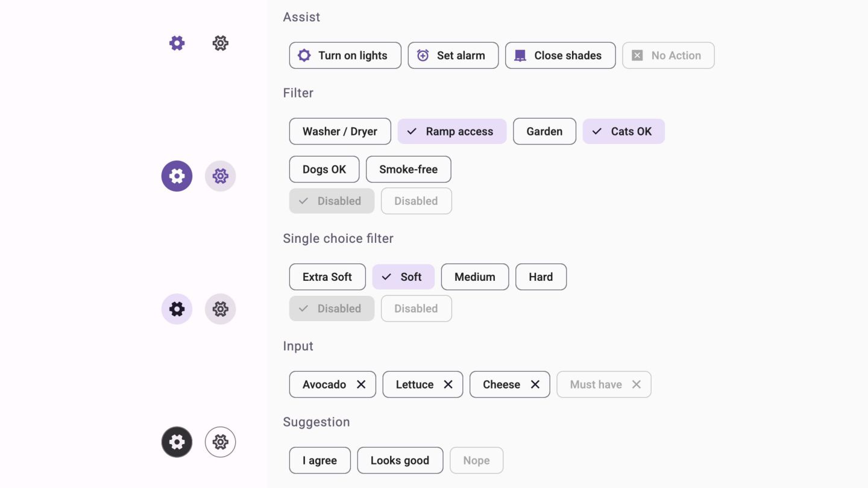
Task: Remove the Avocado chip with its X
Action: pyautogui.click(x=361, y=384)
